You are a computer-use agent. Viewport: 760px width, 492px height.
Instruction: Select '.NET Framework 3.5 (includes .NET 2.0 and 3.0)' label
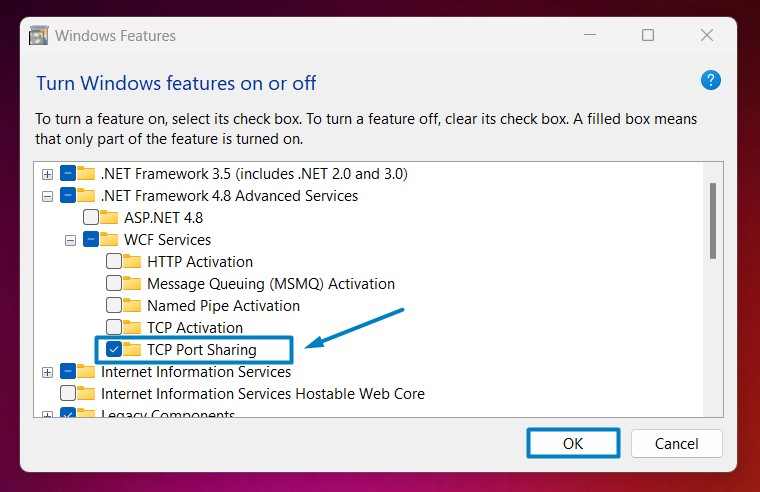click(254, 174)
